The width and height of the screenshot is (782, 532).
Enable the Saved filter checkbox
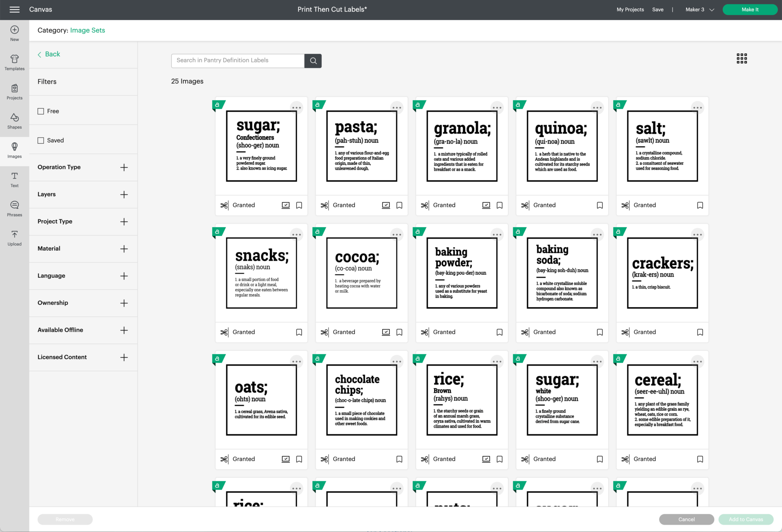coord(41,140)
